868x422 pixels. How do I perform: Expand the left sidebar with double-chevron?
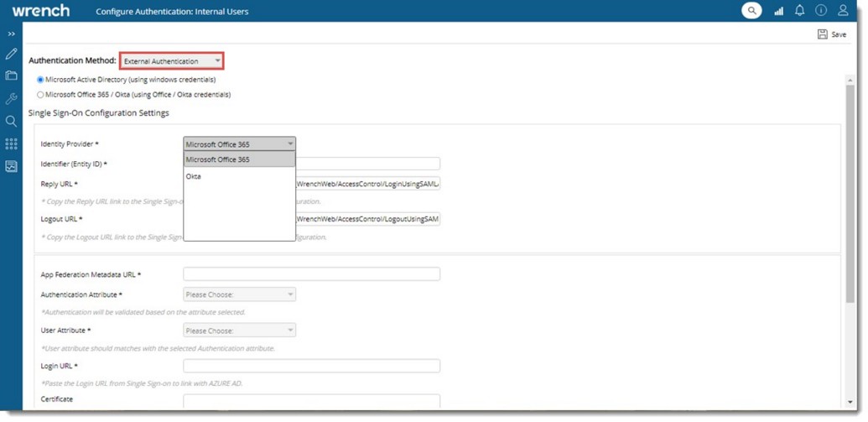11,34
